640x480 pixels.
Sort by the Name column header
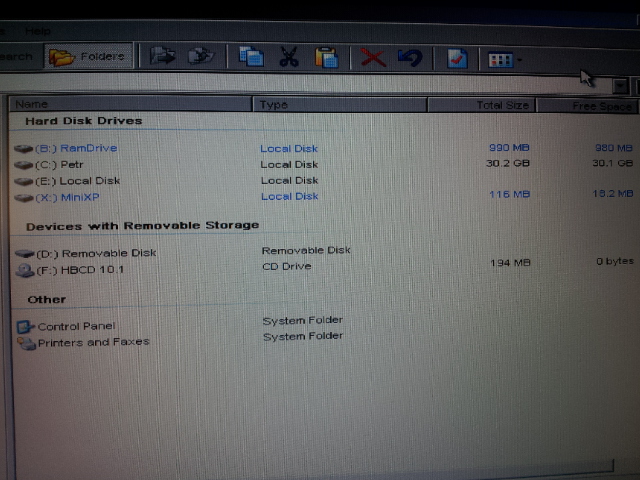(x=130, y=104)
